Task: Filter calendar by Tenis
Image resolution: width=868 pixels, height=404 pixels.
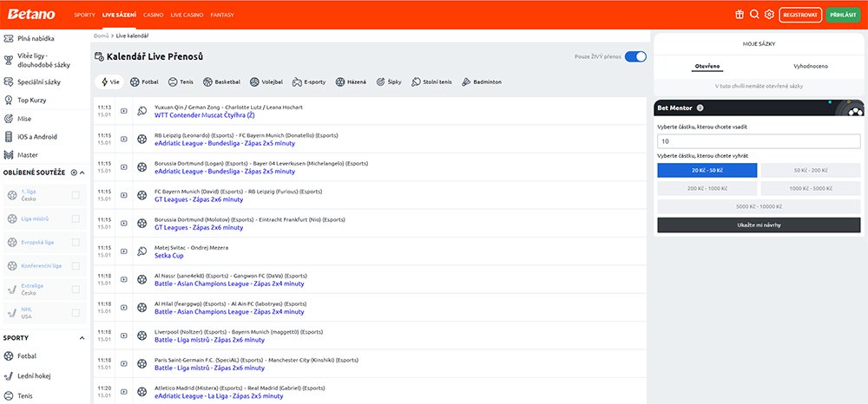Action: click(x=181, y=81)
